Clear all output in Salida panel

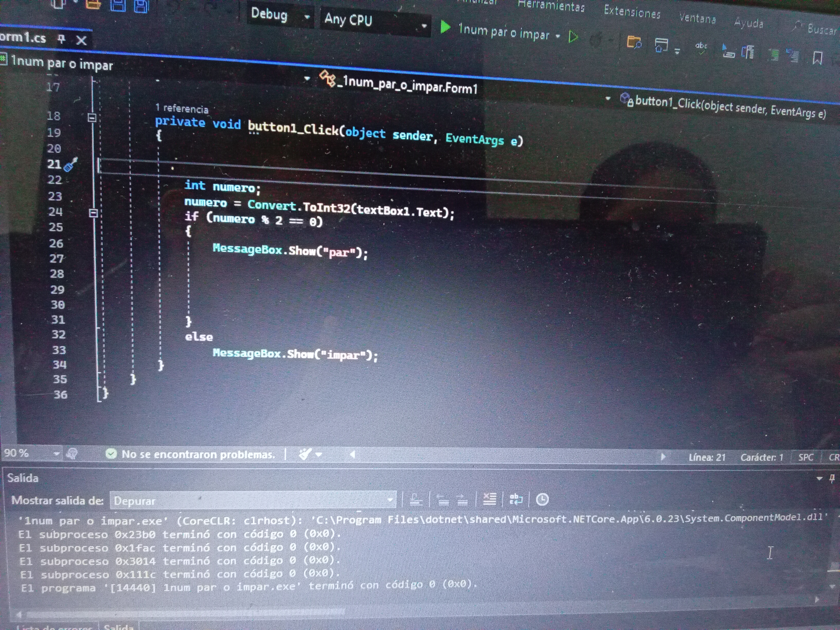click(x=489, y=499)
